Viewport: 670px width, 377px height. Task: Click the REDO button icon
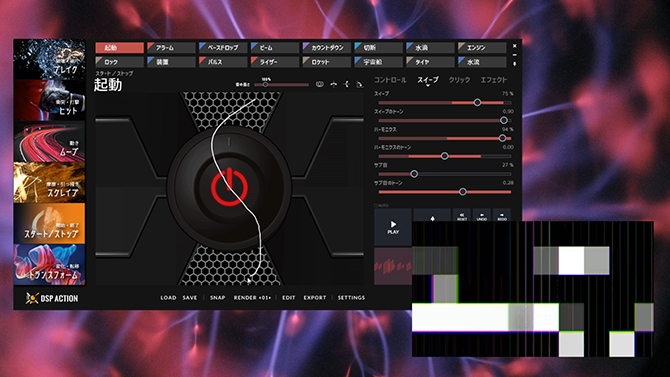click(x=502, y=216)
